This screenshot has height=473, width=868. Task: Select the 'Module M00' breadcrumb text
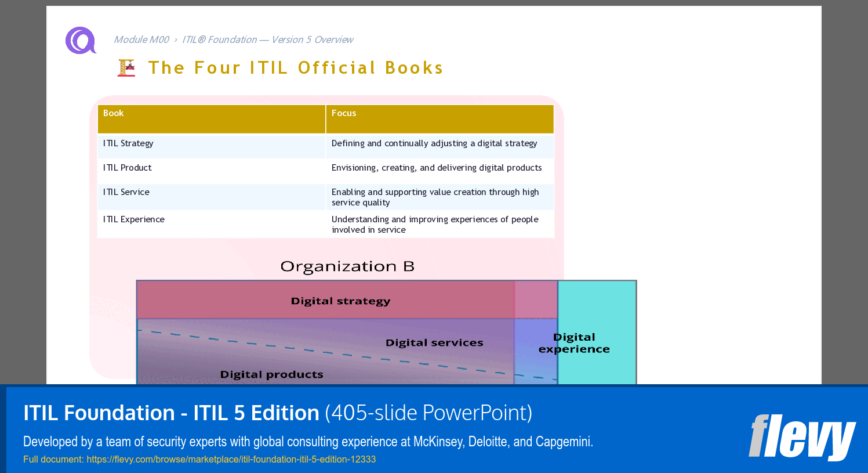(141, 39)
